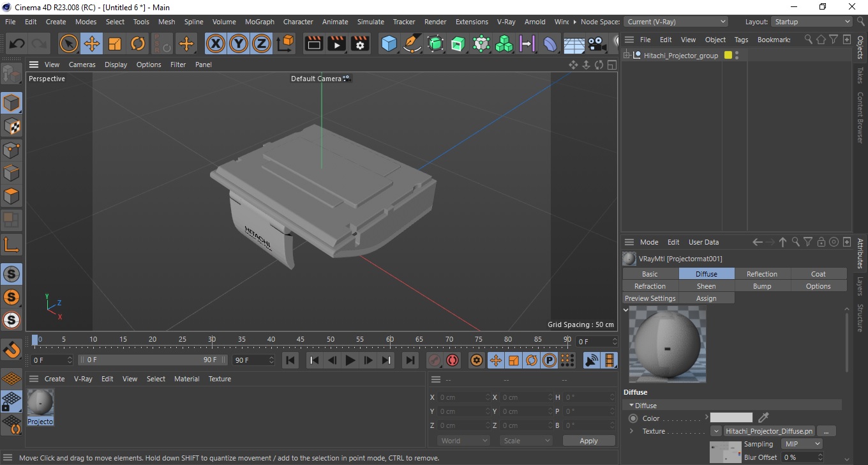Toggle Z axis lock

[262, 44]
